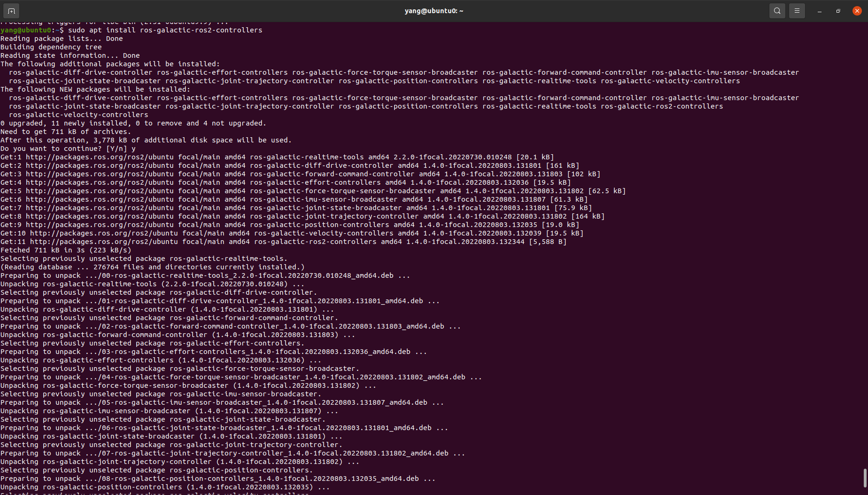
Task: Open the terminal search tool
Action: coord(777,11)
